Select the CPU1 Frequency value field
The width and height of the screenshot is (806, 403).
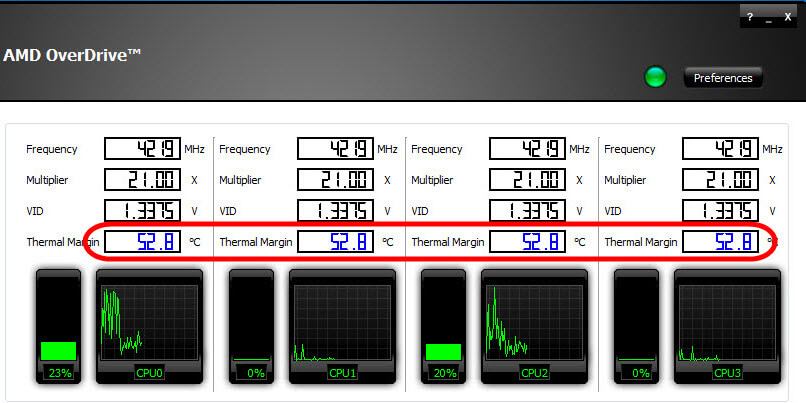pyautogui.click(x=335, y=149)
